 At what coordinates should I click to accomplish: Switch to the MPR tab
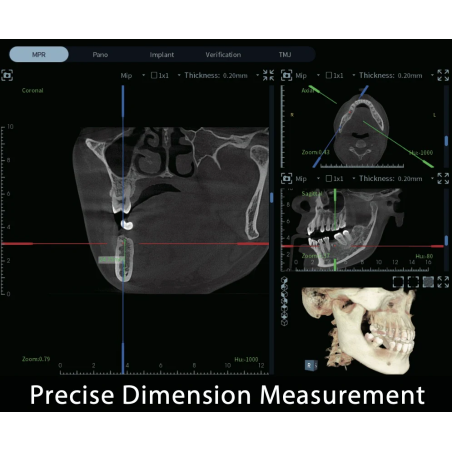39,54
